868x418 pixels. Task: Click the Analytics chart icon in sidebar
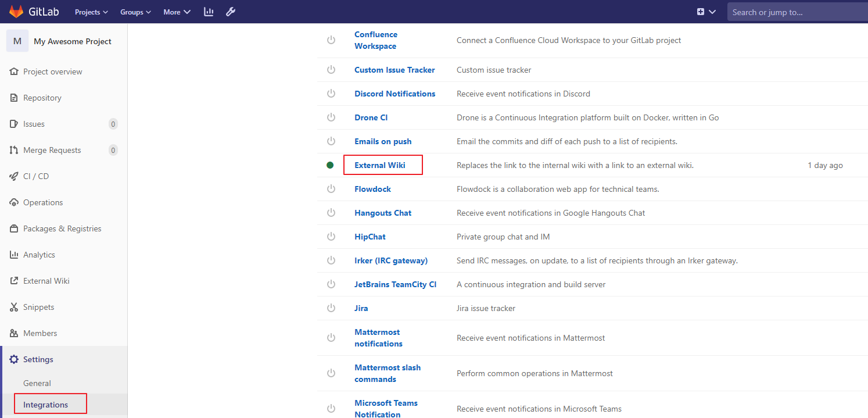coord(14,255)
